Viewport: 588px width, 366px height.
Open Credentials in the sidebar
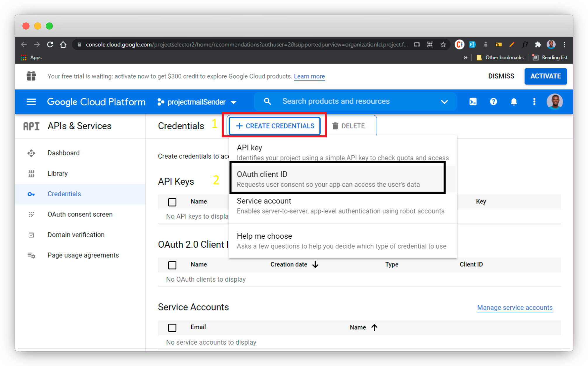tap(64, 194)
